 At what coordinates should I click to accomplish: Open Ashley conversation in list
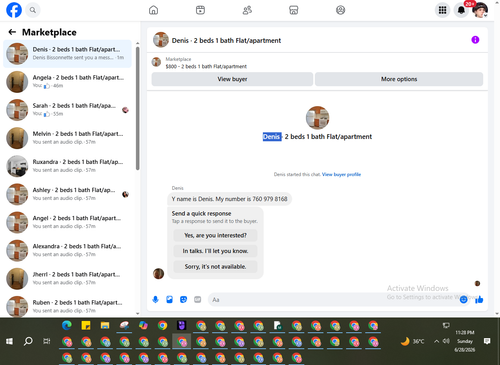point(67,194)
